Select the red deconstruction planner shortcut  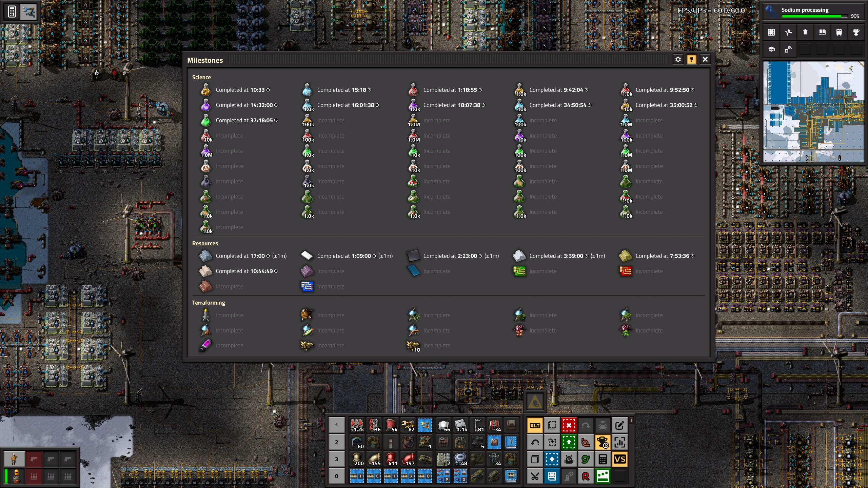(x=569, y=425)
